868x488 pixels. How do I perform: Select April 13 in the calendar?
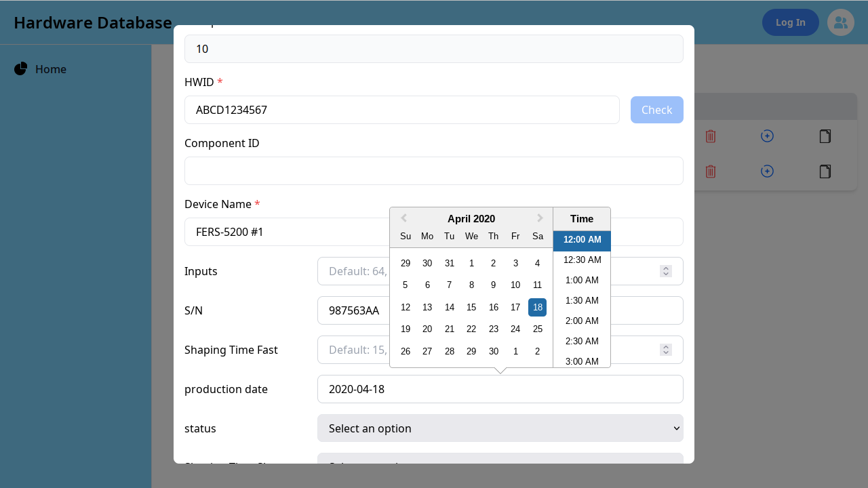click(x=427, y=307)
